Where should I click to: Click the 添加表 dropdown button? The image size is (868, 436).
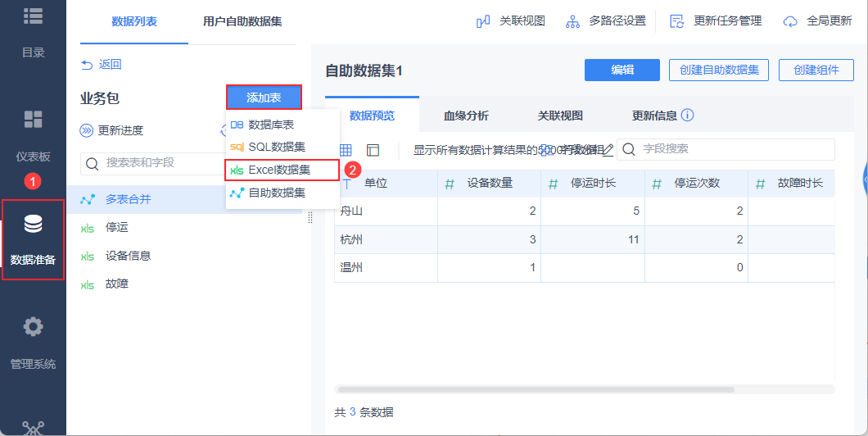pyautogui.click(x=264, y=98)
